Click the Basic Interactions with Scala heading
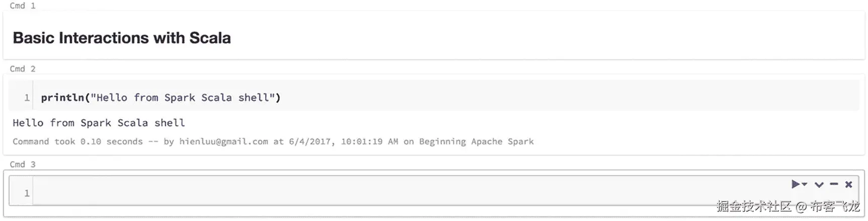Viewport: 868px width, 221px height. coord(122,38)
